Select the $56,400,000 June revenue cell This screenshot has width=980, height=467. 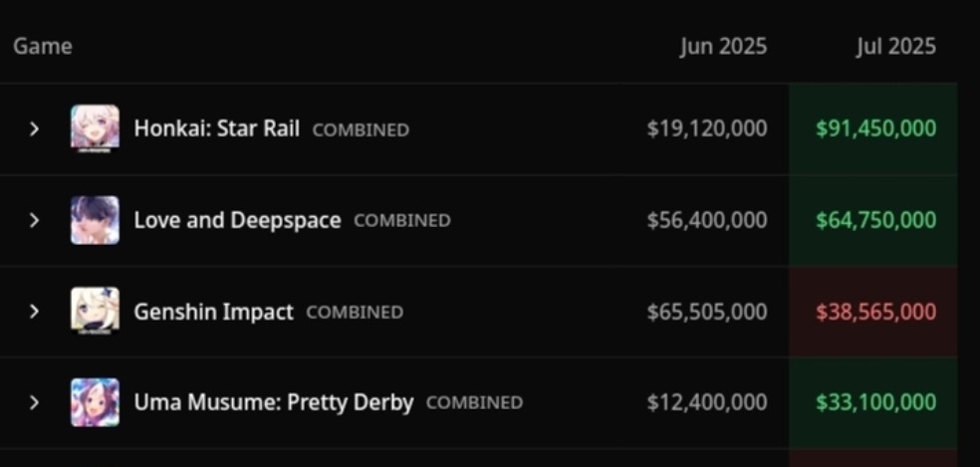coord(707,220)
